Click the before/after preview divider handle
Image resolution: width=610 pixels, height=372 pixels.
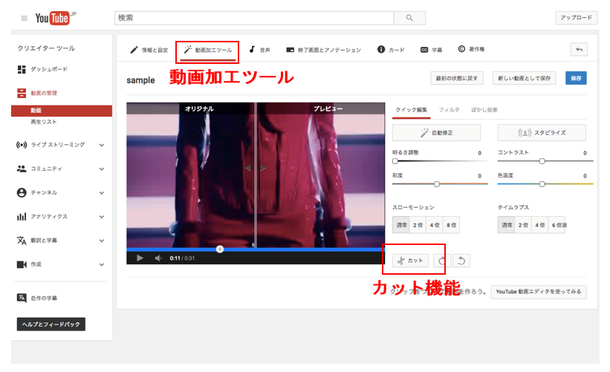[255, 168]
